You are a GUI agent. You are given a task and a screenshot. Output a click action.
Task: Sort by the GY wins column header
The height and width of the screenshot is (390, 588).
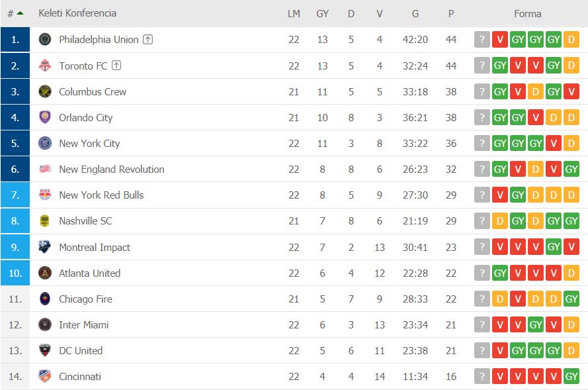[x=322, y=14]
